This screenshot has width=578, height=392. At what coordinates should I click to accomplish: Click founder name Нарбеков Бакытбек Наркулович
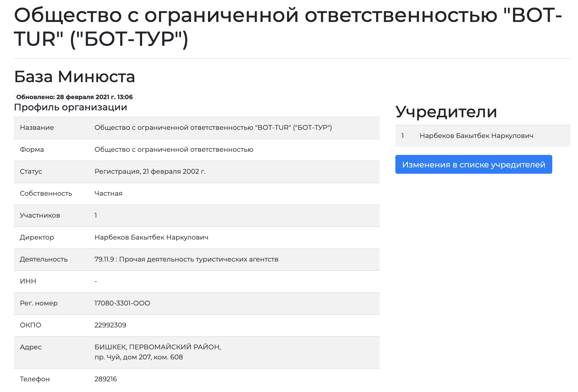[476, 136]
